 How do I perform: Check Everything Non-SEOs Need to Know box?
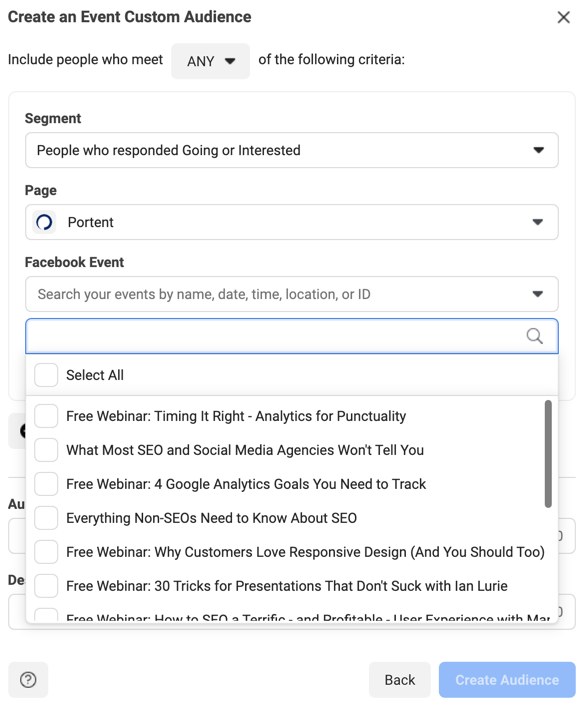(46, 518)
